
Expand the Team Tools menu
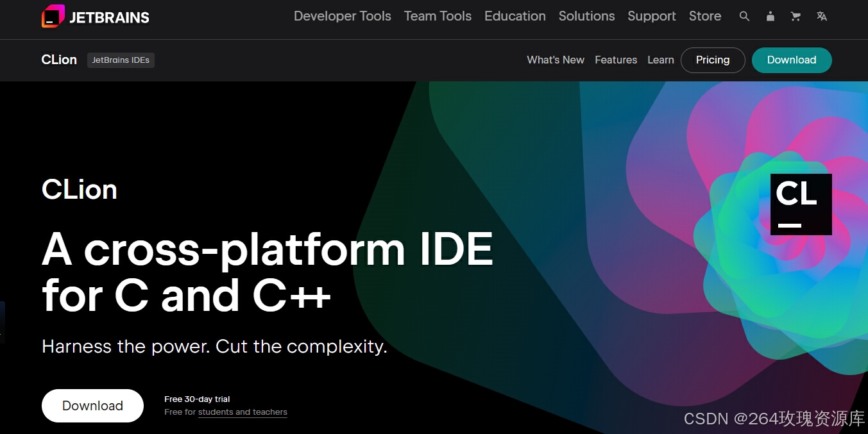438,16
